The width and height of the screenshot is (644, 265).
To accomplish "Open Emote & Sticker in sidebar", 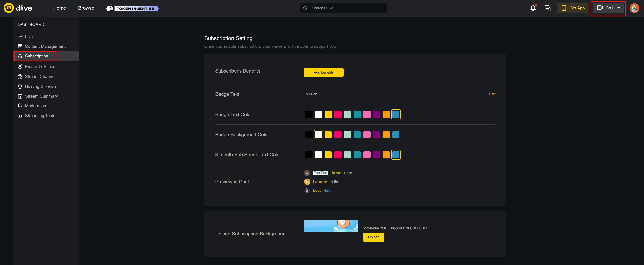I will click(40, 67).
